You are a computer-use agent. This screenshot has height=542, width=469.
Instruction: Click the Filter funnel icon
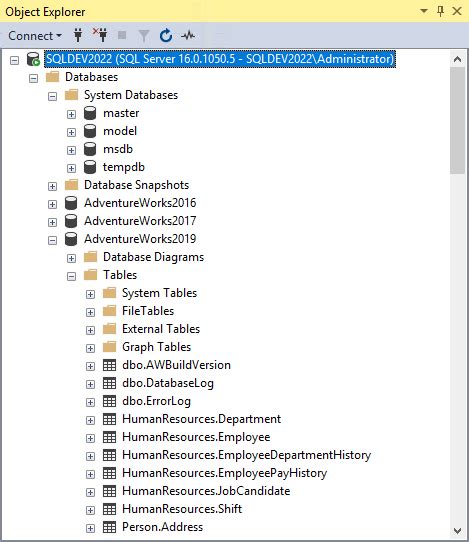coord(144,36)
